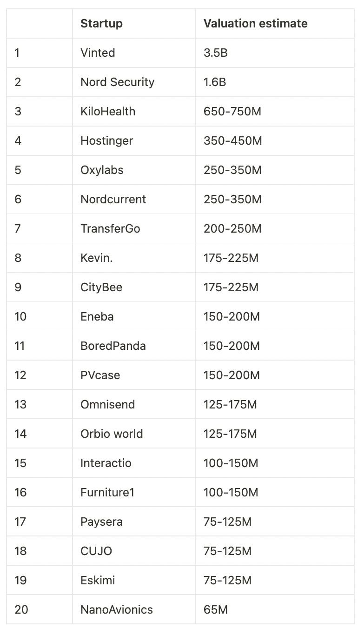Click the Kevin. startup entry
This screenshot has width=364, height=629.
click(97, 258)
